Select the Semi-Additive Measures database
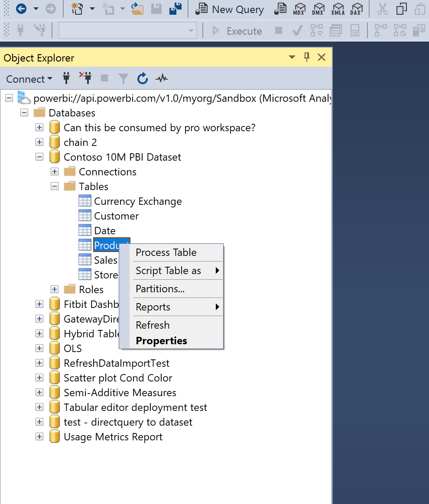Screen dimensions: 429x504 120,393
